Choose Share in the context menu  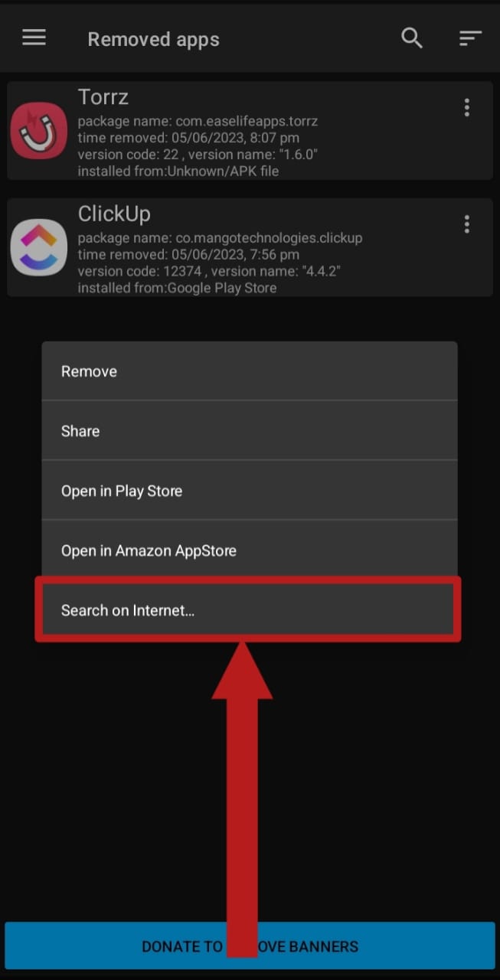(250, 431)
